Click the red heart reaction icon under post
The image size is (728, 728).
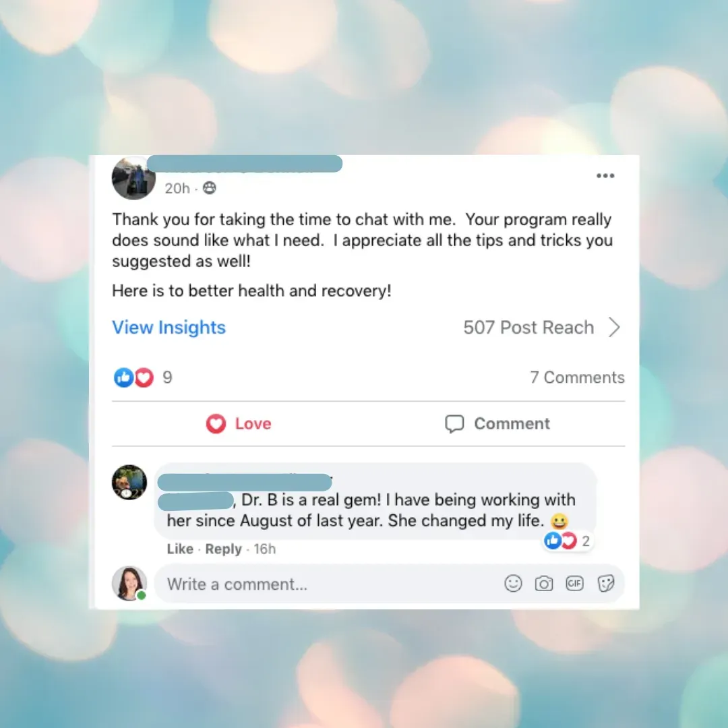point(144,377)
